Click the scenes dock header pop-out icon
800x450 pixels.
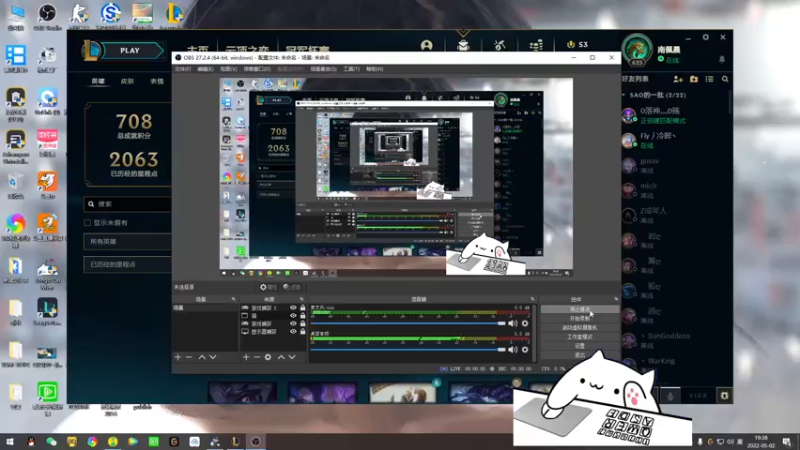click(234, 299)
